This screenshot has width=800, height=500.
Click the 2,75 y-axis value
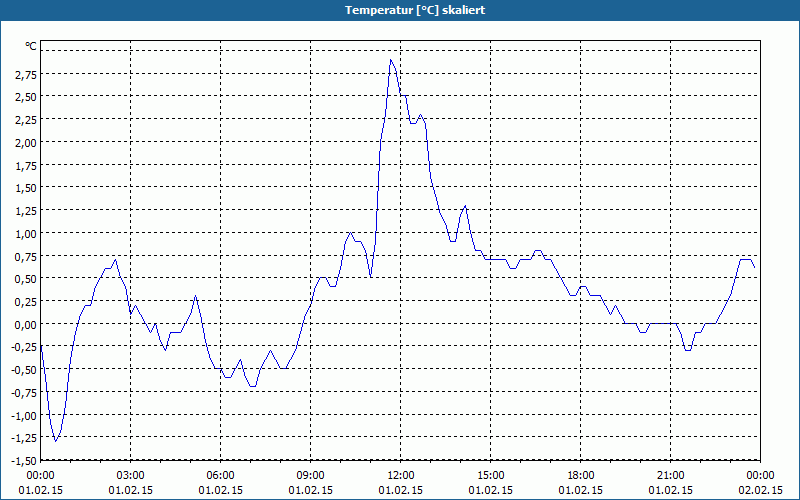27,75
